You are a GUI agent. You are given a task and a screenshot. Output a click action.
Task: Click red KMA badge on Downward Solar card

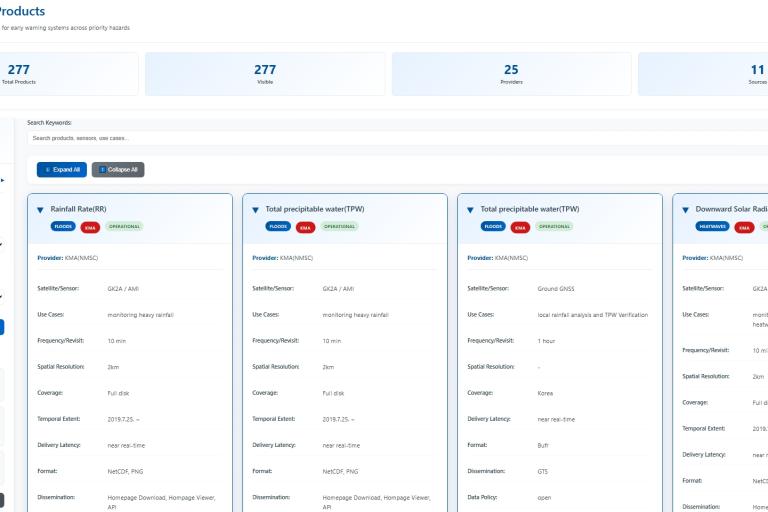pyautogui.click(x=745, y=227)
